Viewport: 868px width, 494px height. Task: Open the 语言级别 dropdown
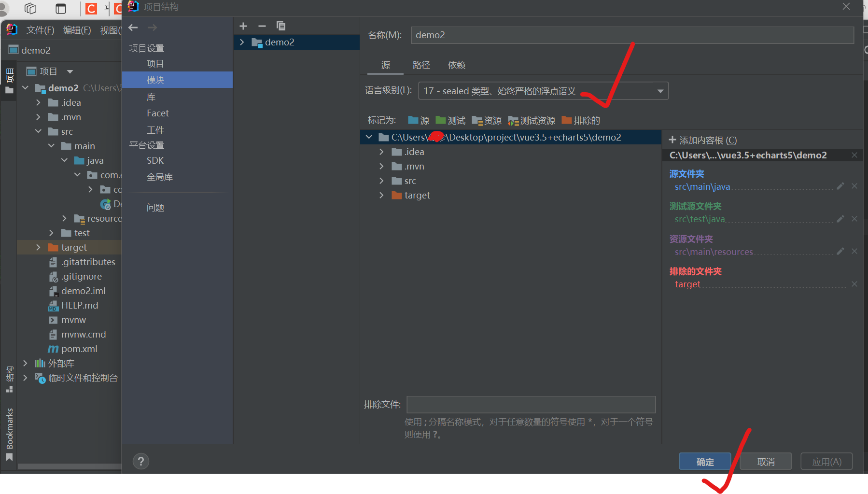click(660, 91)
